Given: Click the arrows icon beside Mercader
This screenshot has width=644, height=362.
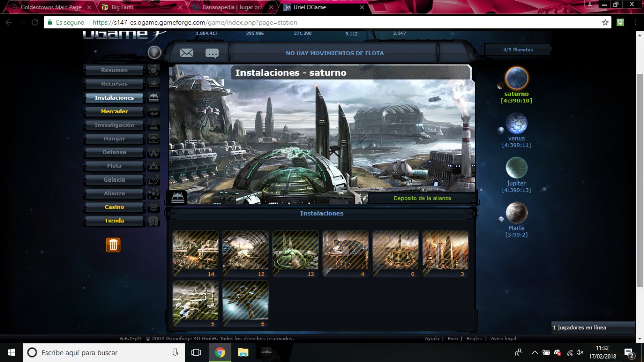Looking at the screenshot, I should [154, 111].
